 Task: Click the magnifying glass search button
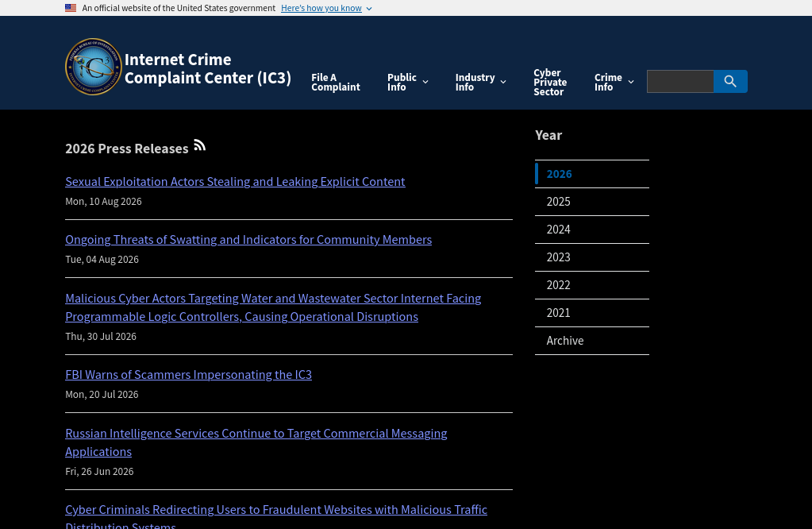point(730,81)
